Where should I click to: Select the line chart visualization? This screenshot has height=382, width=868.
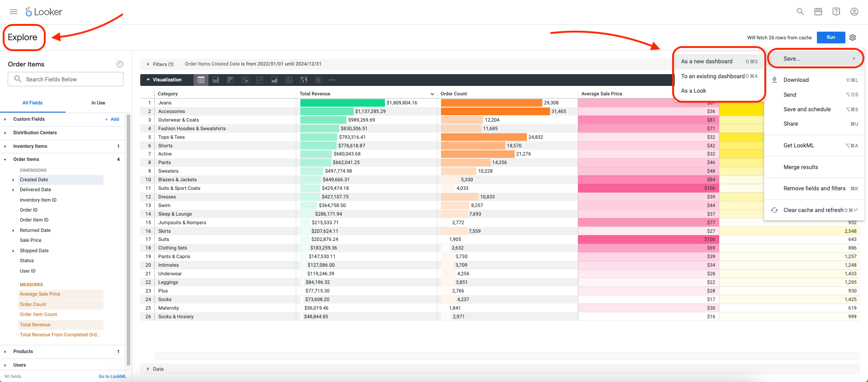coord(260,80)
